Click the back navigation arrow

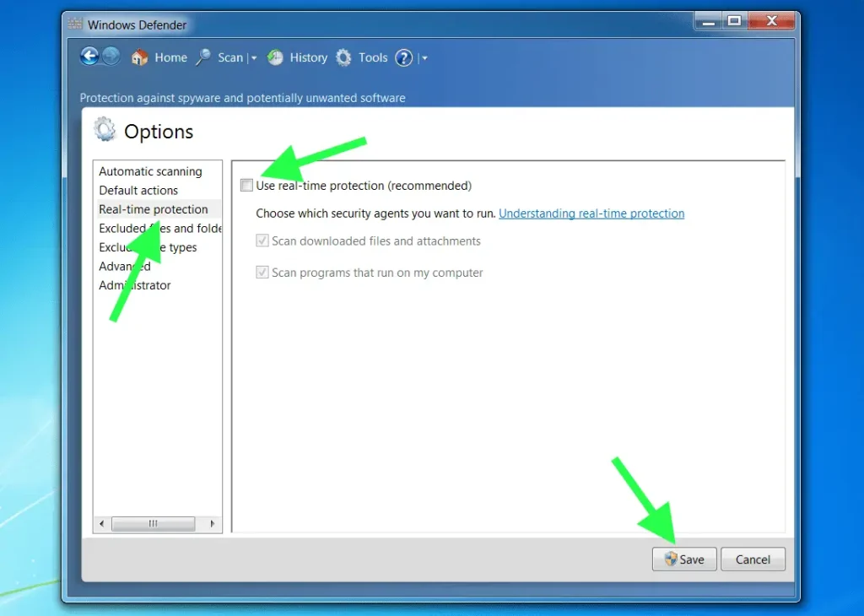(x=89, y=56)
